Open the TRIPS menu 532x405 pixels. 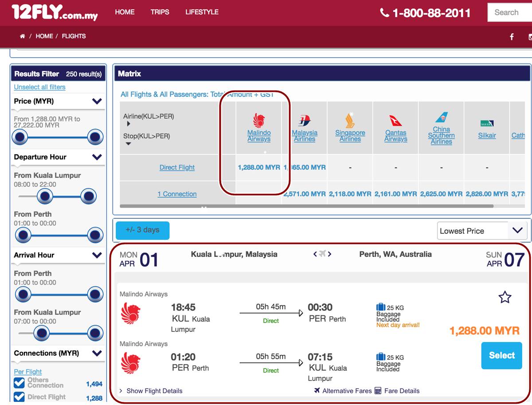tap(160, 12)
